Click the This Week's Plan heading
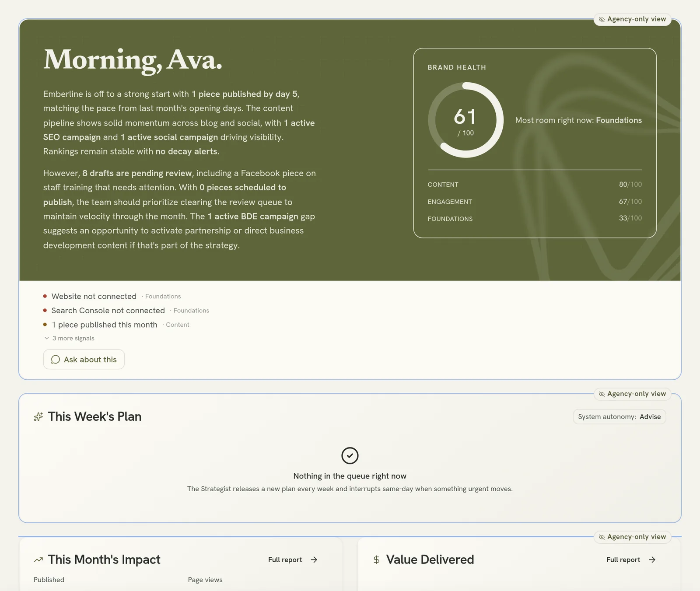 [94, 416]
